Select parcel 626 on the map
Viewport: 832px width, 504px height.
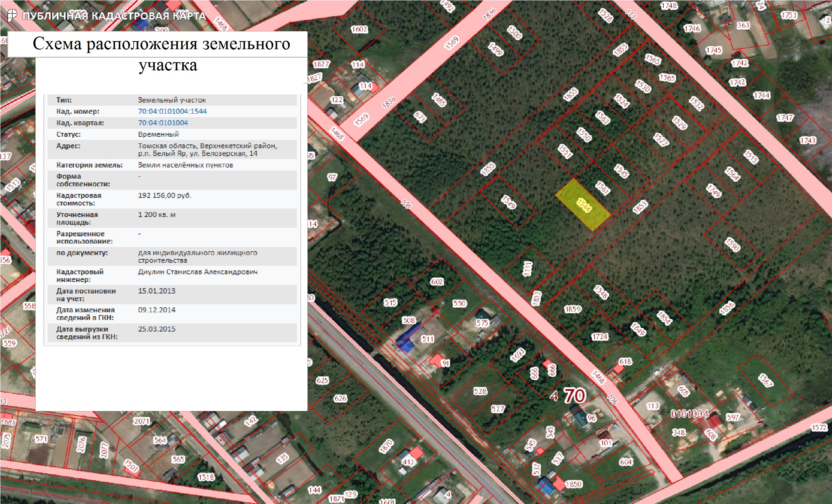click(340, 398)
